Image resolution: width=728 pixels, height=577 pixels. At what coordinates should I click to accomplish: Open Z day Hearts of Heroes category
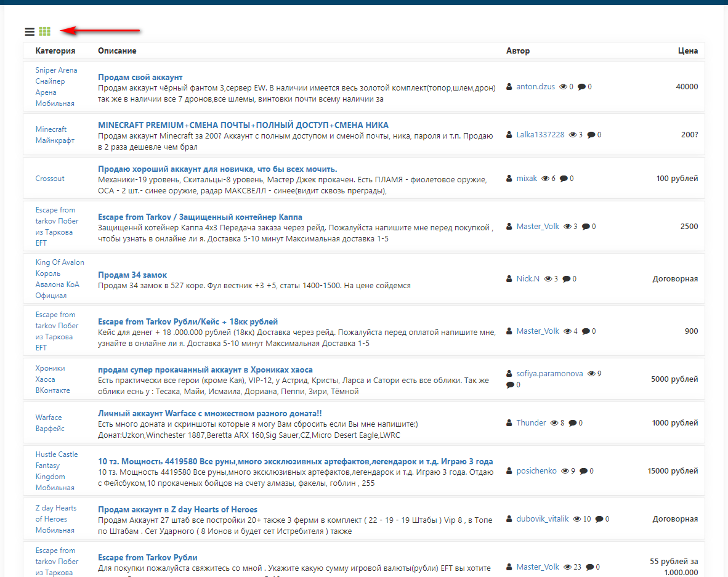point(55,519)
